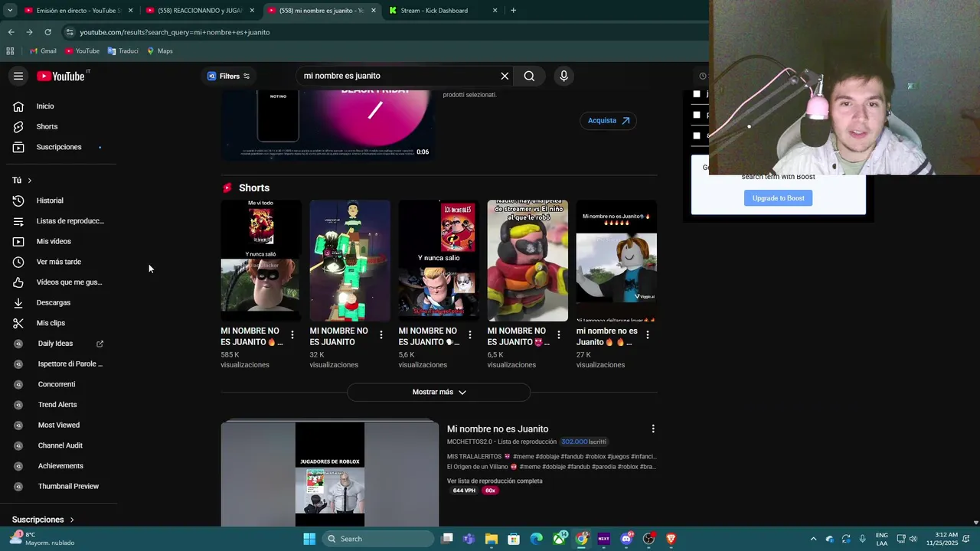Open the Maps bookmark
This screenshot has height=551, width=980.
160,51
